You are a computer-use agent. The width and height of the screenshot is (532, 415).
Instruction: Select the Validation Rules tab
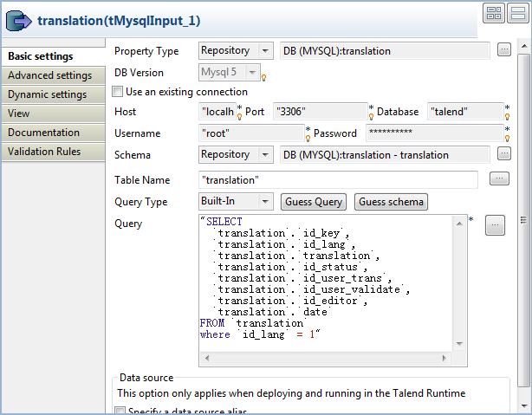tap(44, 152)
